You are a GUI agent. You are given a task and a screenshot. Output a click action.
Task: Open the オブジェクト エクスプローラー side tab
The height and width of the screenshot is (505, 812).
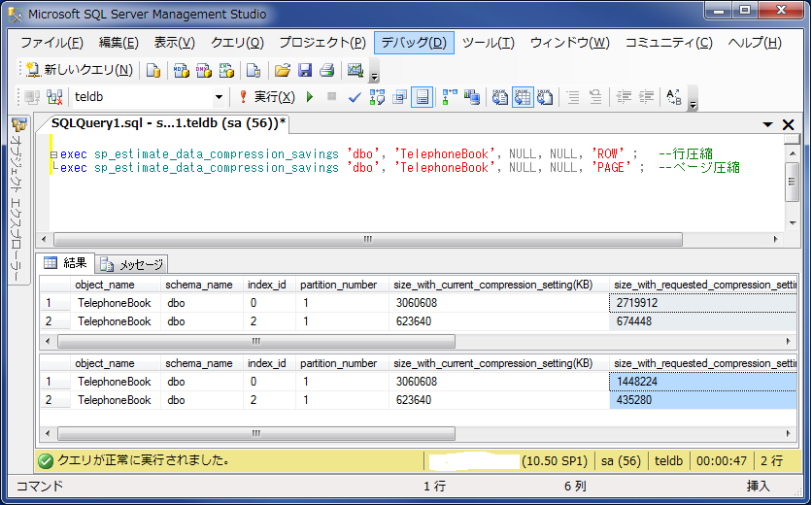click(19, 200)
